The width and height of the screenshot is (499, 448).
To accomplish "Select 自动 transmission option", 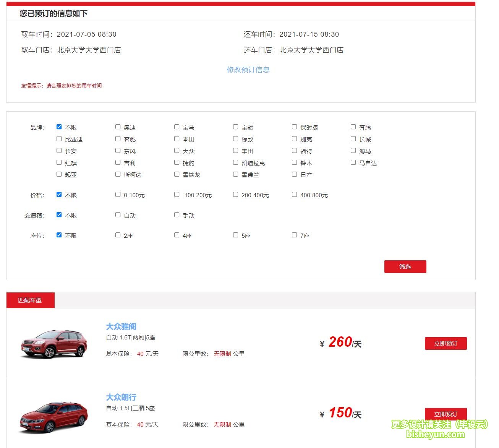I will (x=118, y=214).
